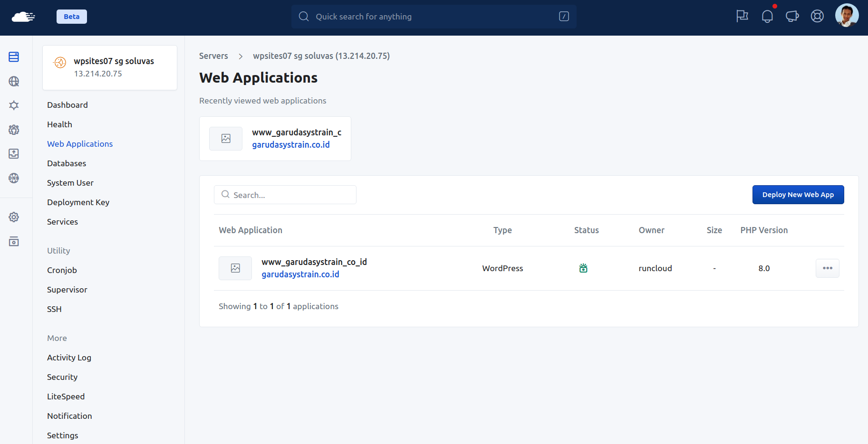This screenshot has width=868, height=444.
Task: Open the backup upload icon in rail
Action: click(14, 154)
